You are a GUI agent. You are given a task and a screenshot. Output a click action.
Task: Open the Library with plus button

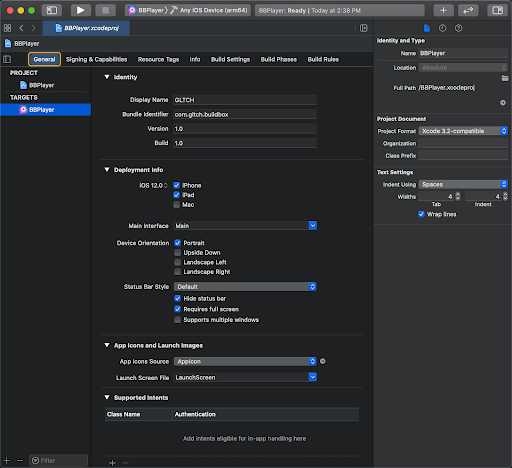443,10
